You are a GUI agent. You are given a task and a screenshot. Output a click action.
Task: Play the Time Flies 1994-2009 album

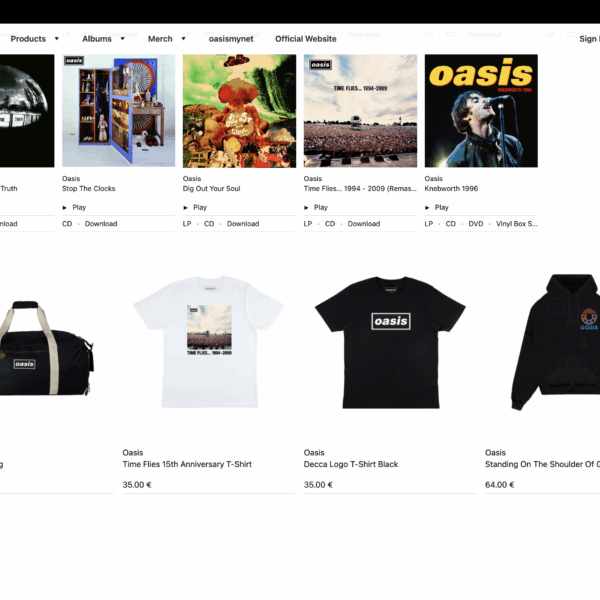(x=316, y=207)
